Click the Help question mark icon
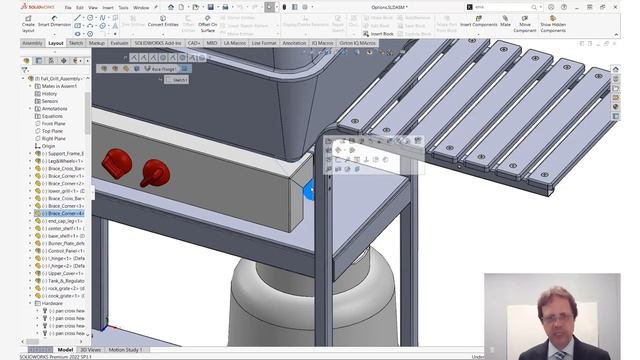This screenshot has width=640, height=360. click(x=564, y=7)
